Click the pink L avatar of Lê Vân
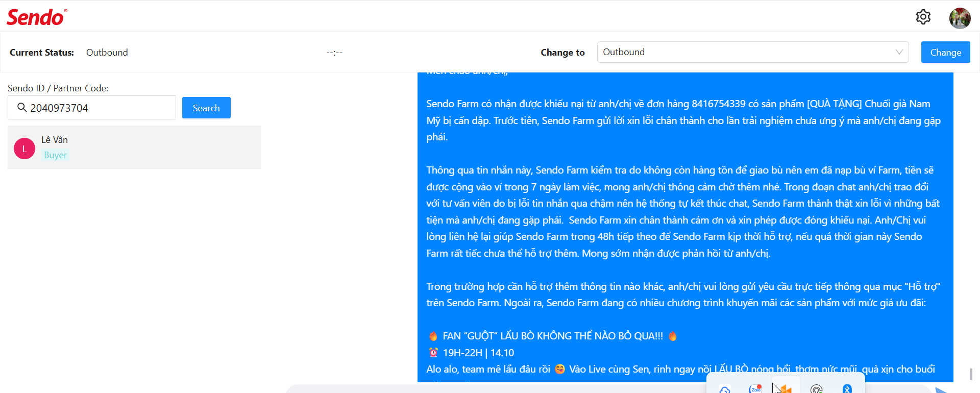 coord(24,149)
